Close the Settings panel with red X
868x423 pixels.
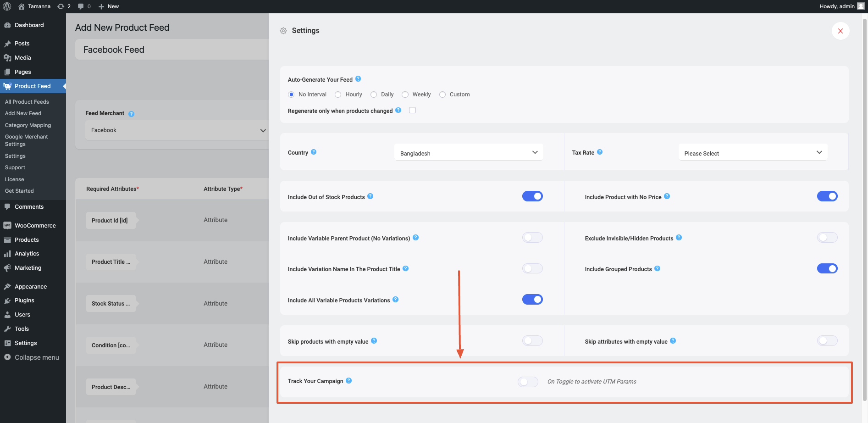point(840,31)
